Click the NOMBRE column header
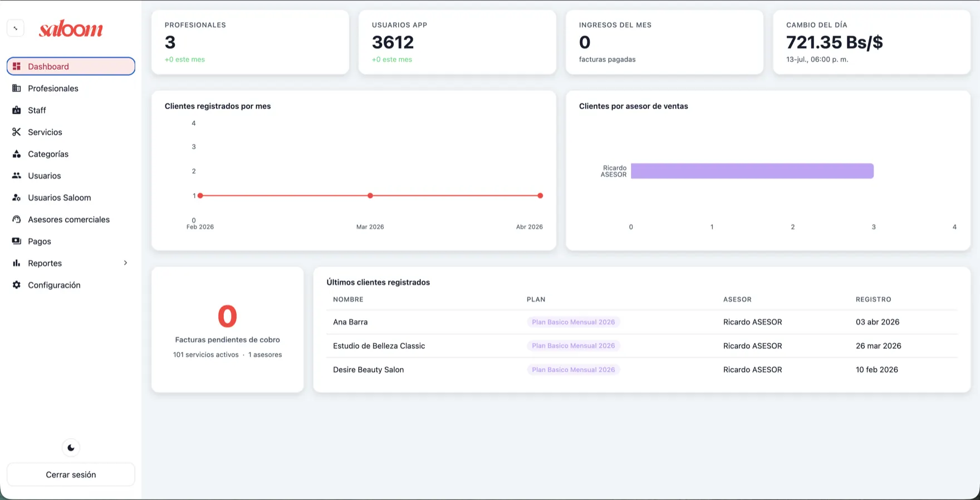980x500 pixels. pos(348,300)
